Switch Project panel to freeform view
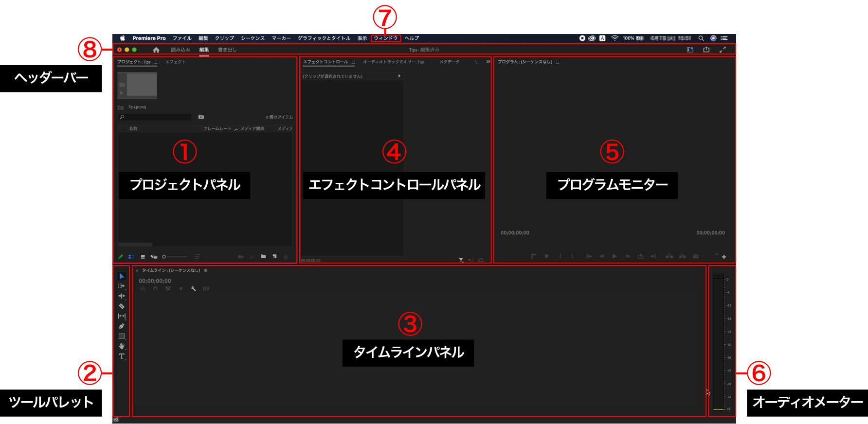Screen dimensions: 868x424 tap(154, 257)
